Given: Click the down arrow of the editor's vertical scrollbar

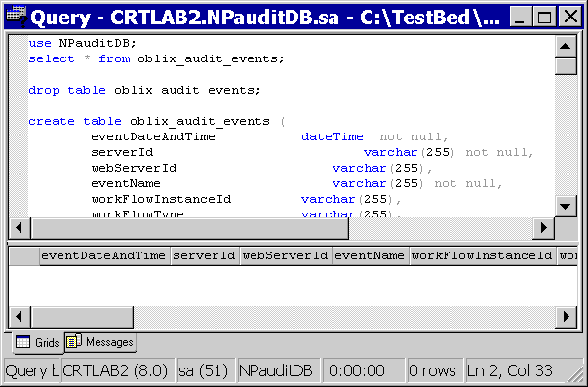Looking at the screenshot, I should pyautogui.click(x=566, y=207).
